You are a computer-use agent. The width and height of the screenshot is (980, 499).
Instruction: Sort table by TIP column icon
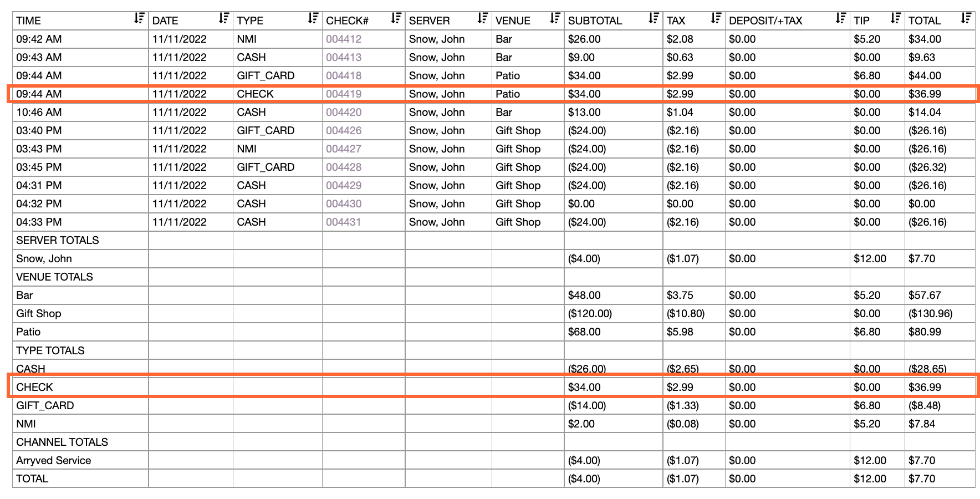[895, 18]
